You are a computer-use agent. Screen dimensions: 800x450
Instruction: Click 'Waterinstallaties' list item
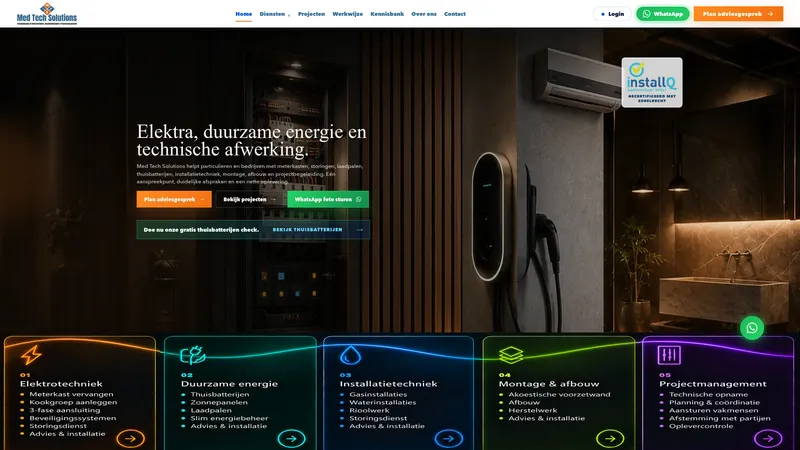tap(383, 402)
